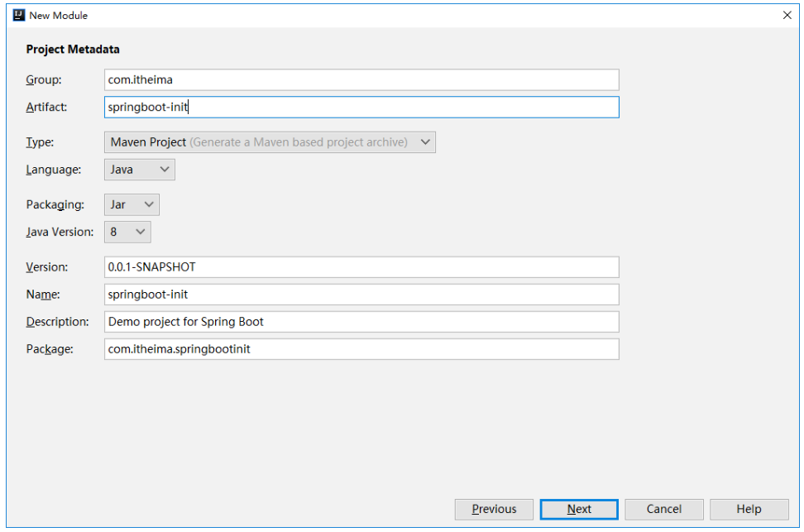Click the Packaging label
Image resolution: width=804 pixels, height=532 pixels.
pos(55,204)
